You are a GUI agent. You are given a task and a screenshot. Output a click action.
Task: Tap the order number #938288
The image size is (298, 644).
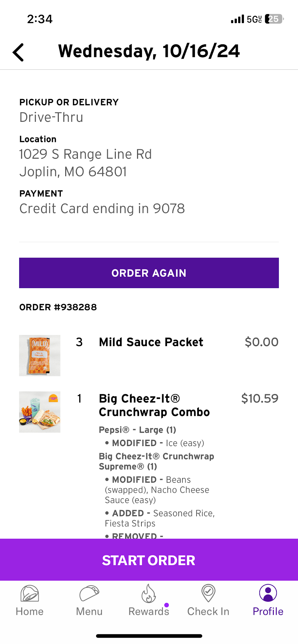point(58,307)
